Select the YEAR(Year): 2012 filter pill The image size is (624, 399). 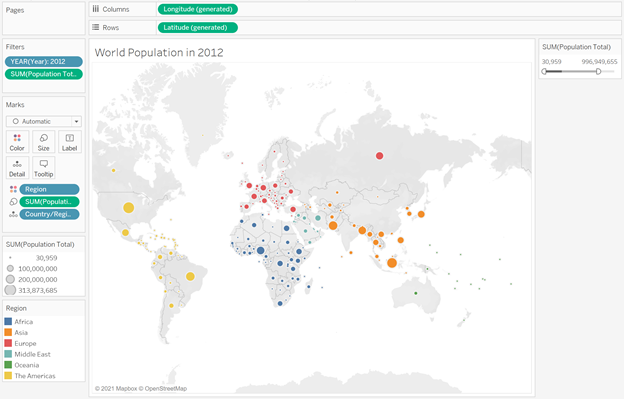44,62
